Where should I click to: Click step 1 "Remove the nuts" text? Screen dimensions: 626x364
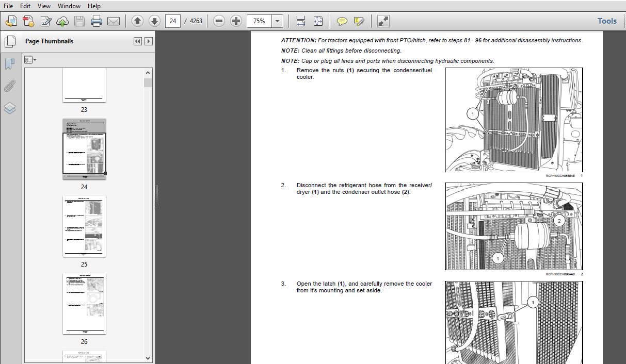[x=364, y=74]
